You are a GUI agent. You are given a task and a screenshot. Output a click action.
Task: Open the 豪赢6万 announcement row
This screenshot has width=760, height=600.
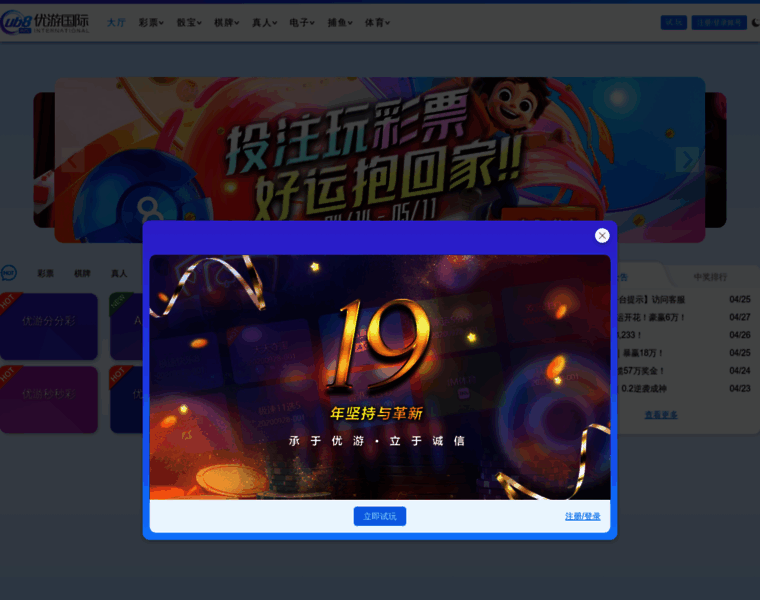point(683,317)
